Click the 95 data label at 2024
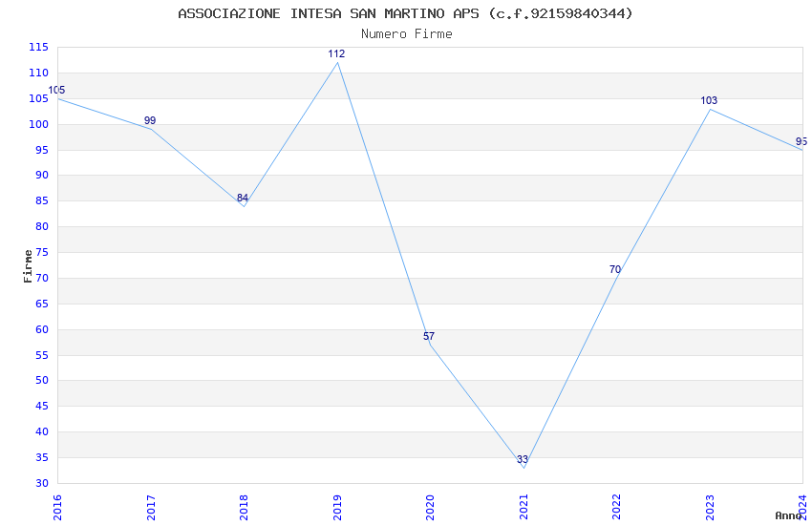 click(801, 141)
